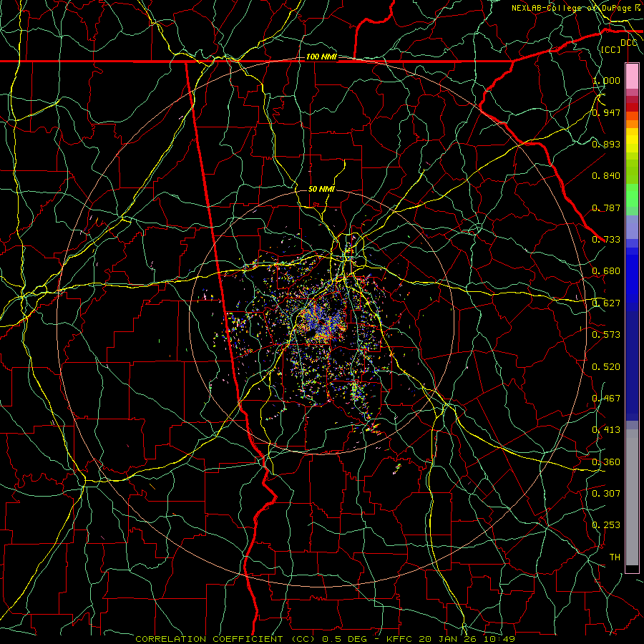The height and width of the screenshot is (644, 644).
Task: Click the 0.307 legend value
Action: (606, 494)
